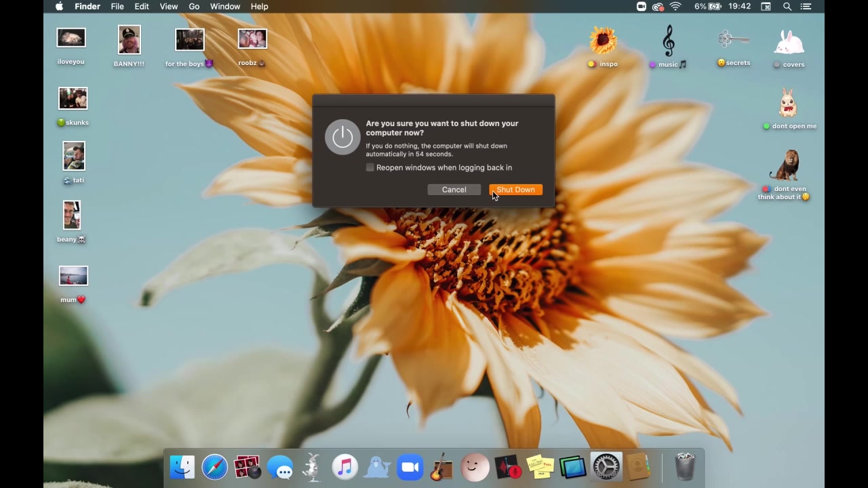Select the tati desktop image

pos(73,157)
